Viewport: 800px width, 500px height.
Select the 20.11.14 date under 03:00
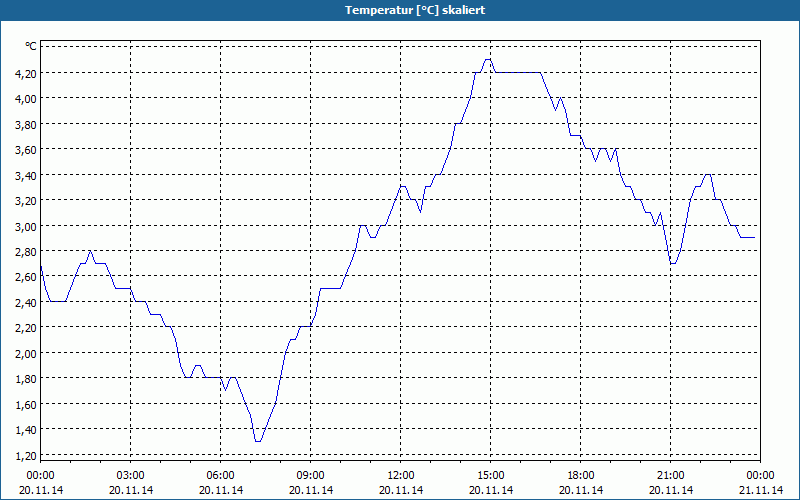(x=131, y=490)
